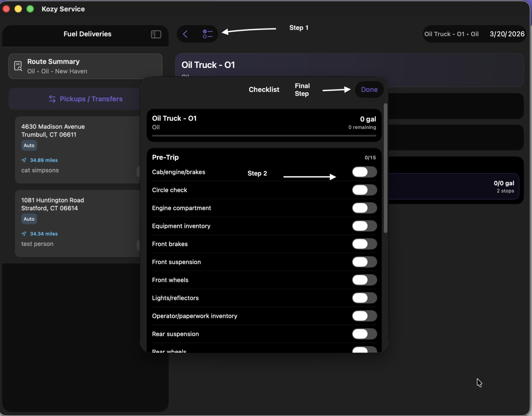This screenshot has width=532, height=416.
Task: Click the yellow minimize window button
Action: click(18, 9)
